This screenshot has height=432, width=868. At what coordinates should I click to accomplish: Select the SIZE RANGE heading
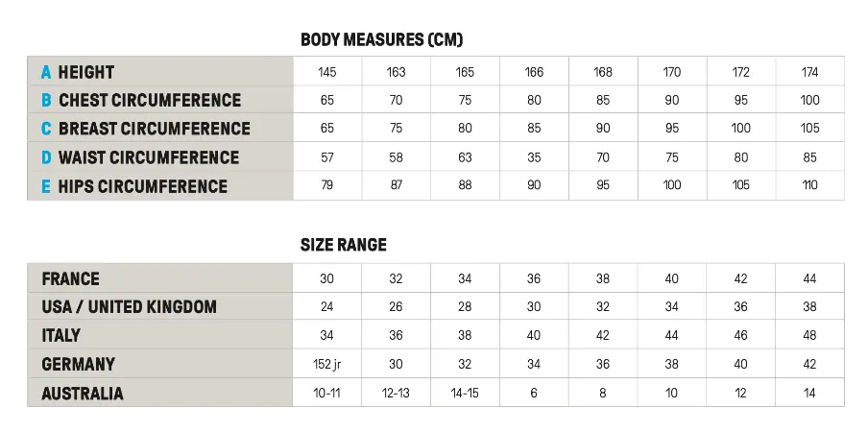pyautogui.click(x=344, y=246)
